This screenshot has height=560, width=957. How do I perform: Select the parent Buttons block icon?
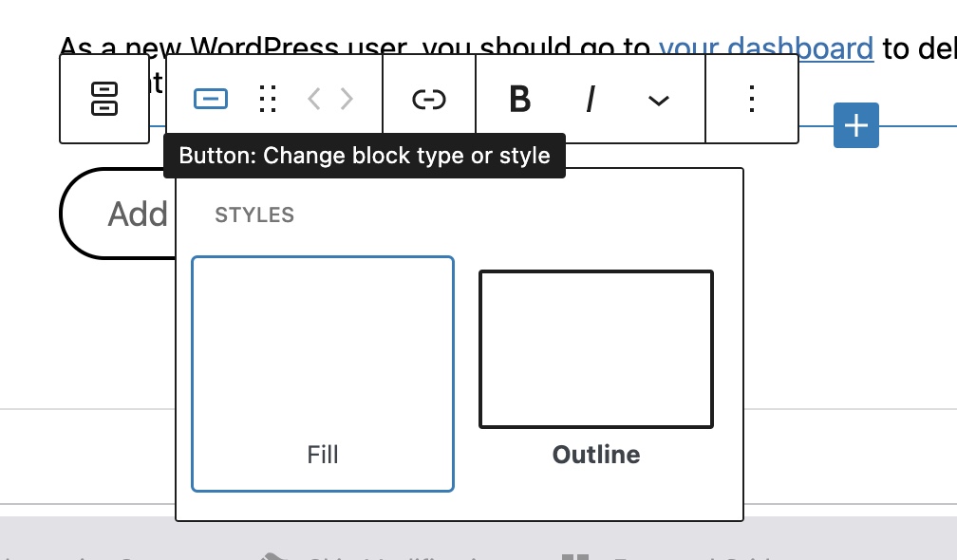tap(104, 99)
